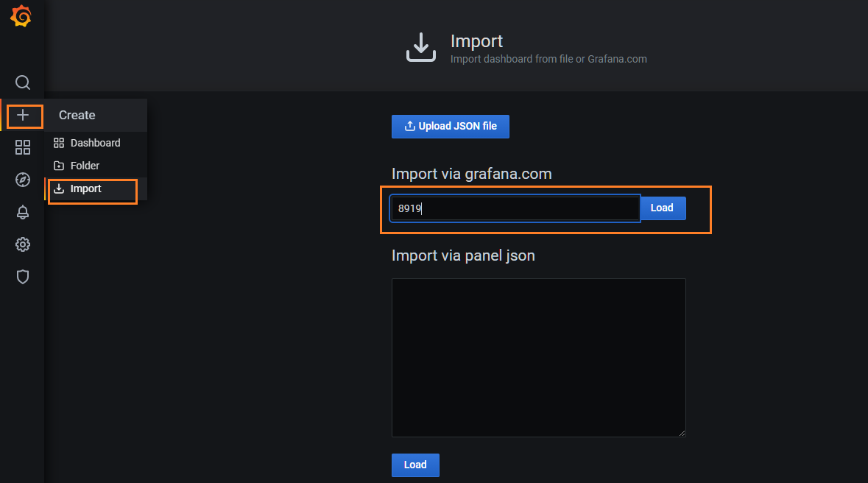Viewport: 868px width, 483px height.
Task: Grab the text area resize handle
Action: 682,433
